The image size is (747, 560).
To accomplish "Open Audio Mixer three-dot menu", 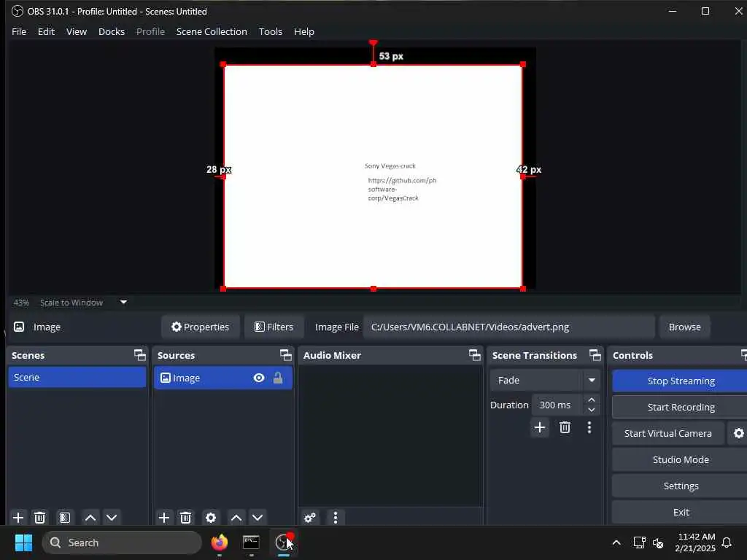I will (x=336, y=518).
